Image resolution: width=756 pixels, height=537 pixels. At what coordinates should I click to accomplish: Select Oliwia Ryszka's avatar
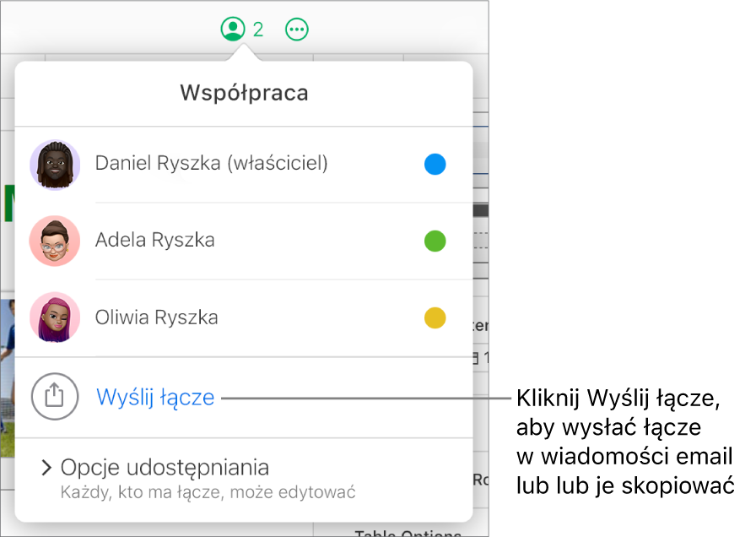pos(54,318)
